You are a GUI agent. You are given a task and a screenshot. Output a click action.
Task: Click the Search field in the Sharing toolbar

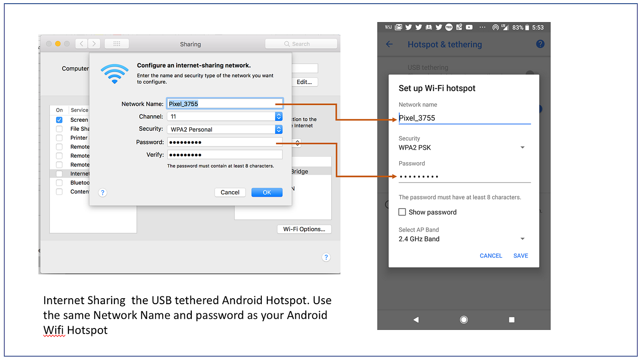pos(301,43)
